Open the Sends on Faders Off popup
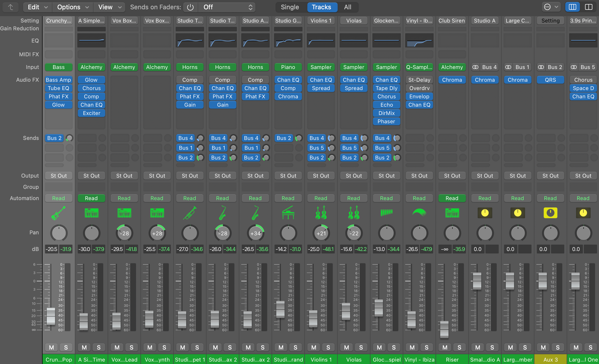 tap(227, 7)
